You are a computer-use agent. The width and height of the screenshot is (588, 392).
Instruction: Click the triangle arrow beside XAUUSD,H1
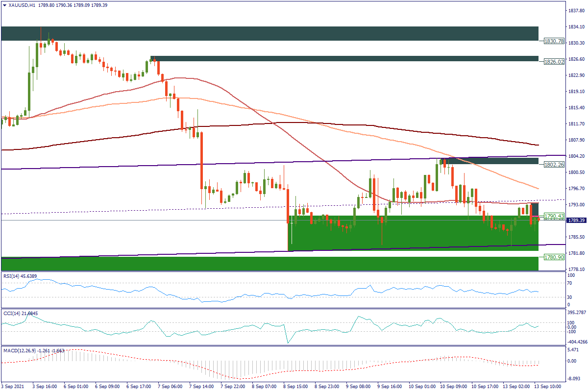(x=4, y=5)
